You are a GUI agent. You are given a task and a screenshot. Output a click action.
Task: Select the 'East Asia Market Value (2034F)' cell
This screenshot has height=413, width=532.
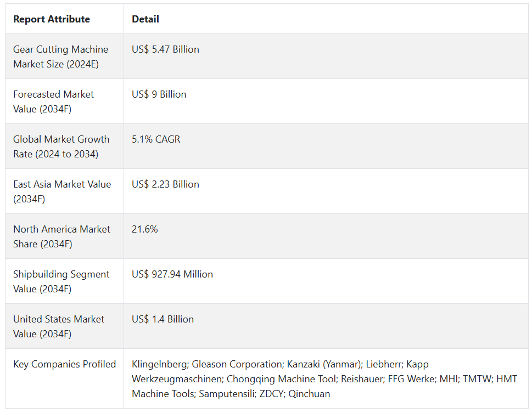coord(62,191)
